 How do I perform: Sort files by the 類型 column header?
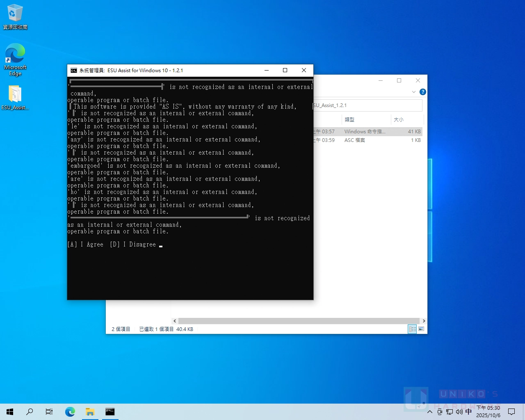click(x=349, y=120)
